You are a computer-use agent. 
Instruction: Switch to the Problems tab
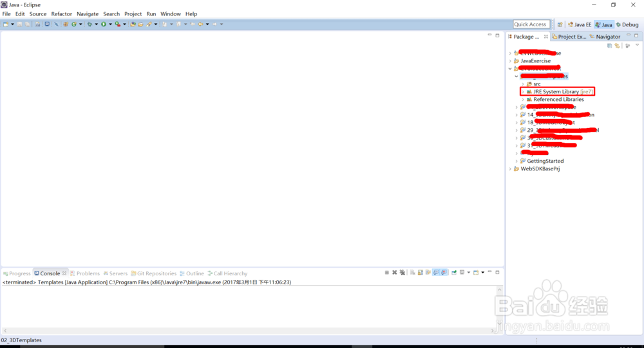point(85,273)
